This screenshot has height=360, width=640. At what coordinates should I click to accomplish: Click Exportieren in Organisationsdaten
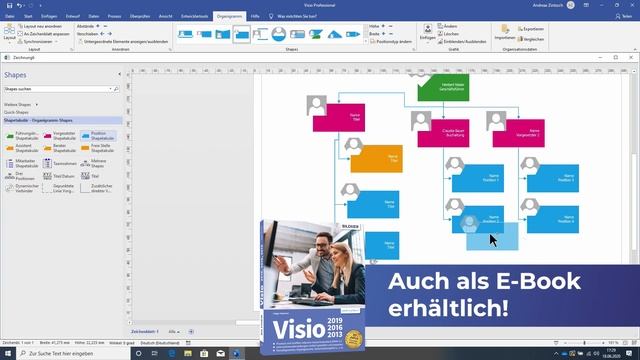tap(531, 29)
